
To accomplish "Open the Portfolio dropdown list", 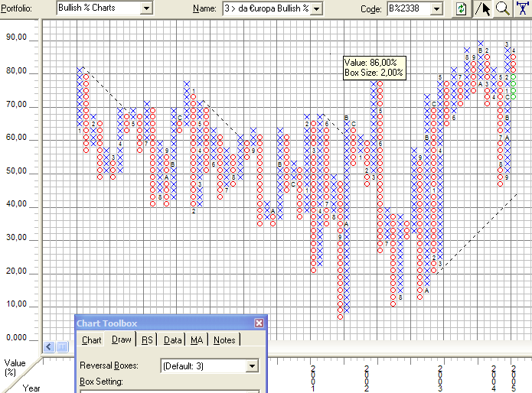I will pyautogui.click(x=145, y=8).
